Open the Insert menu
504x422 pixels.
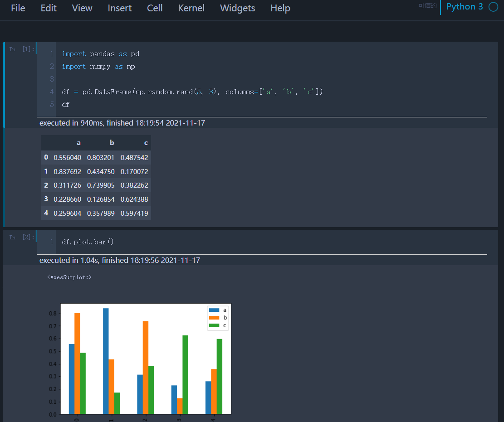click(x=120, y=8)
